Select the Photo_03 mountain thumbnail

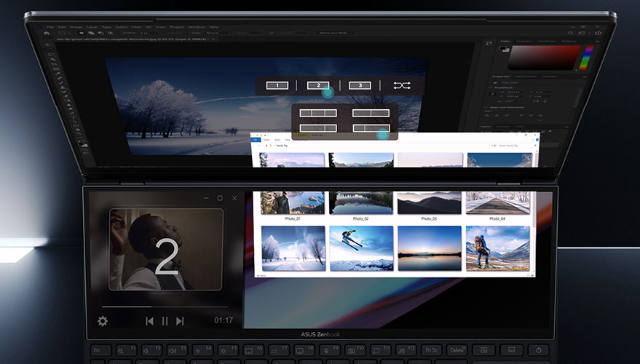[430, 202]
